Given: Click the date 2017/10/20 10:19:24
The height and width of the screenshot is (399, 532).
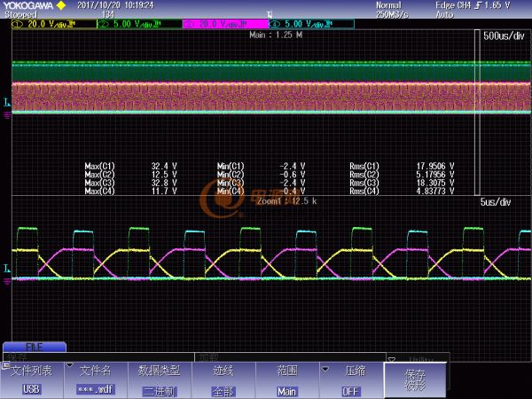Looking at the screenshot, I should point(115,5).
